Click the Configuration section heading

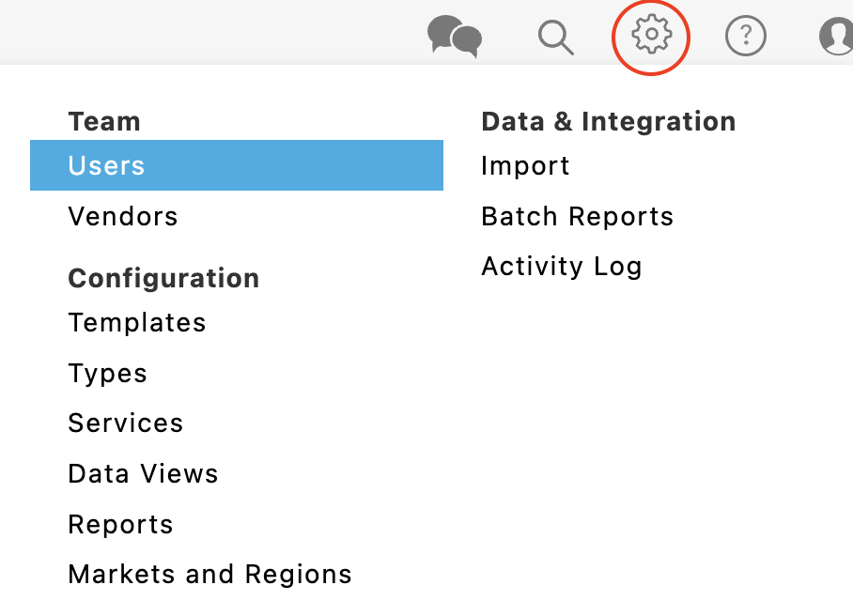click(163, 278)
